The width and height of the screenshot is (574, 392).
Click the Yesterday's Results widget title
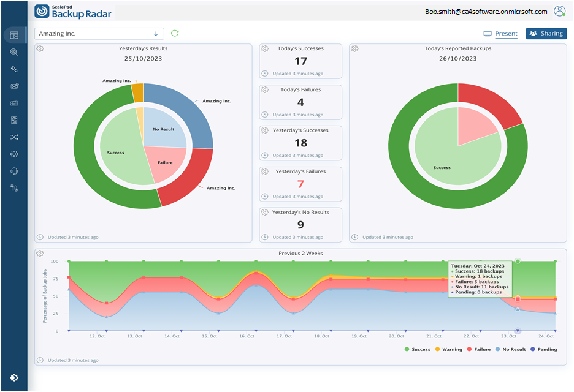click(x=143, y=48)
